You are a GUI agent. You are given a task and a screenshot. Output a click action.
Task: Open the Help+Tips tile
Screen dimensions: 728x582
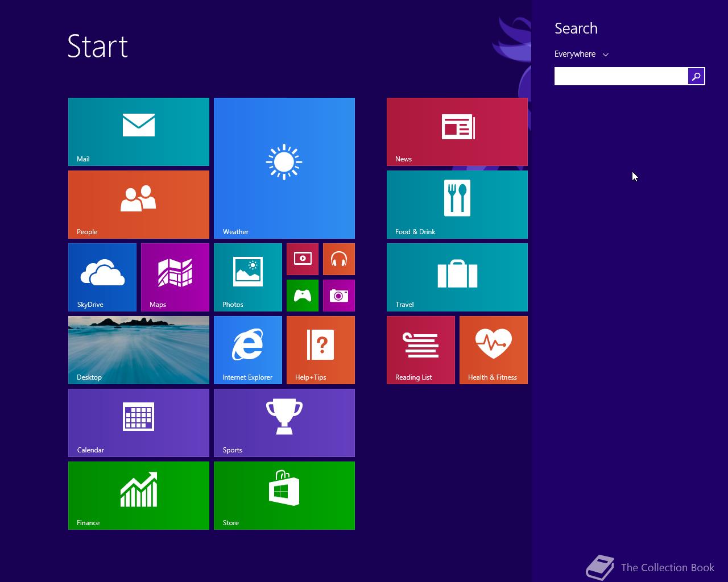tap(321, 350)
